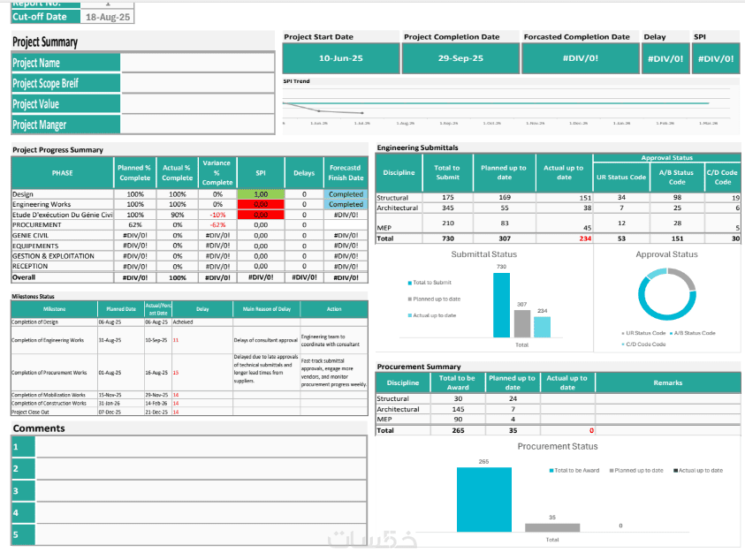Click the Project Manger input cell
The image size is (745, 560).
point(198,125)
